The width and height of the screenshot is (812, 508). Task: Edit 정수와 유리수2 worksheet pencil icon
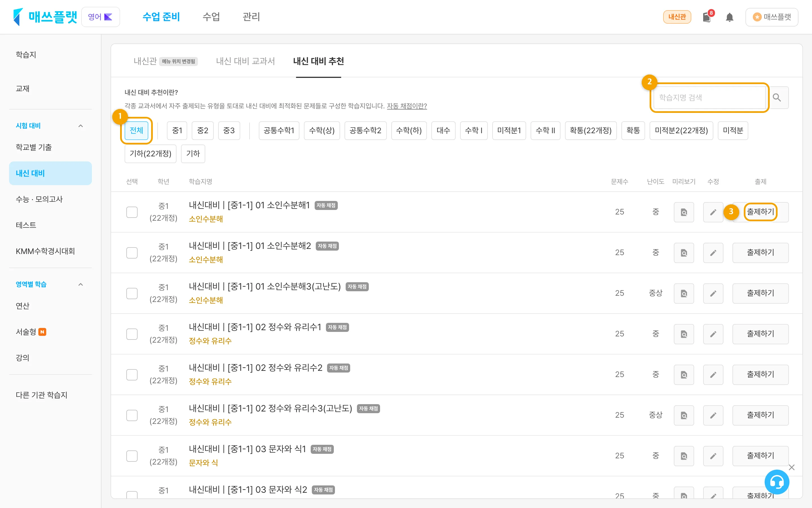pos(713,375)
